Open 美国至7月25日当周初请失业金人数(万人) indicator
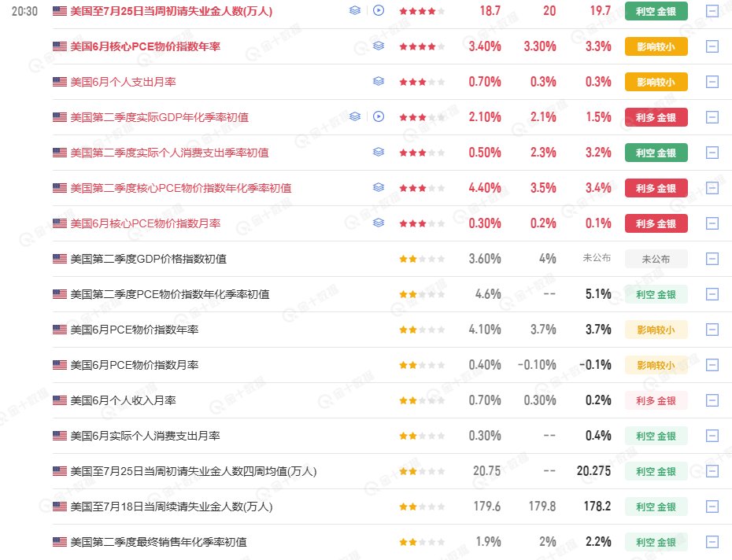 click(x=172, y=11)
